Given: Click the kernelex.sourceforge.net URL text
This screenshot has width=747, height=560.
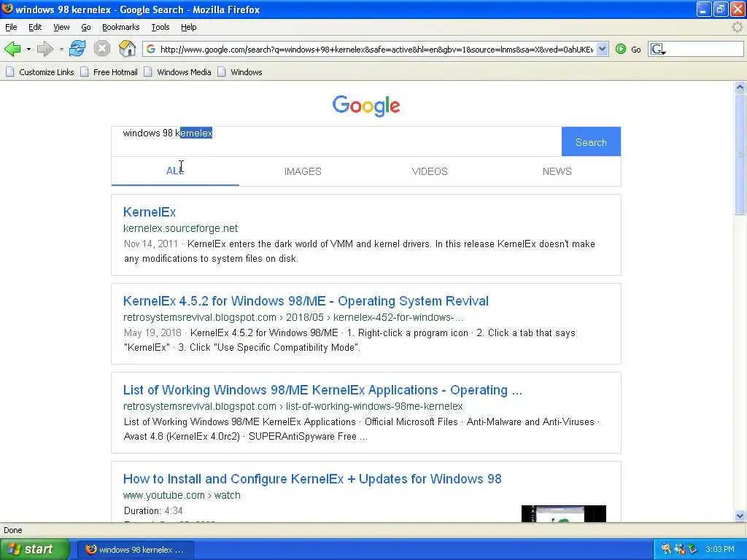Looking at the screenshot, I should click(x=180, y=228).
